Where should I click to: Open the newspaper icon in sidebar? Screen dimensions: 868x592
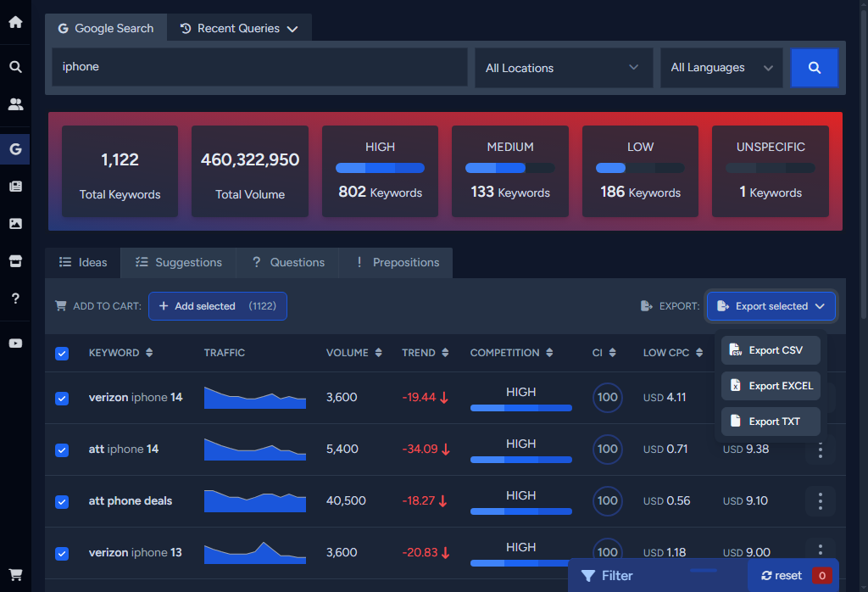[15, 186]
